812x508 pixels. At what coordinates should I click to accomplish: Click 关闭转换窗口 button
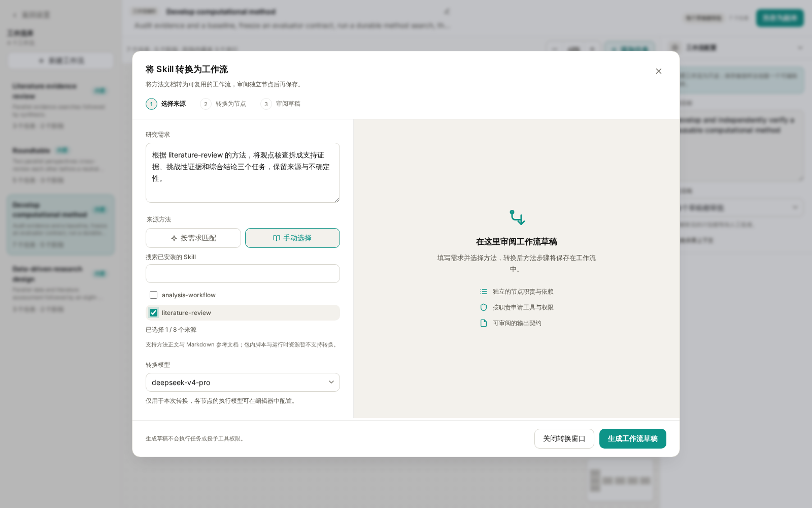[x=564, y=438]
